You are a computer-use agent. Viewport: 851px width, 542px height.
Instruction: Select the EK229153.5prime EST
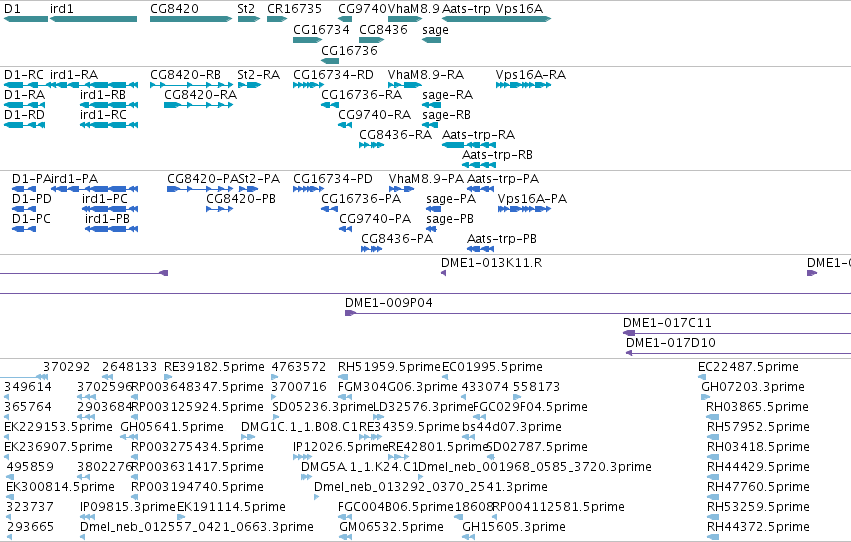click(x=7, y=437)
